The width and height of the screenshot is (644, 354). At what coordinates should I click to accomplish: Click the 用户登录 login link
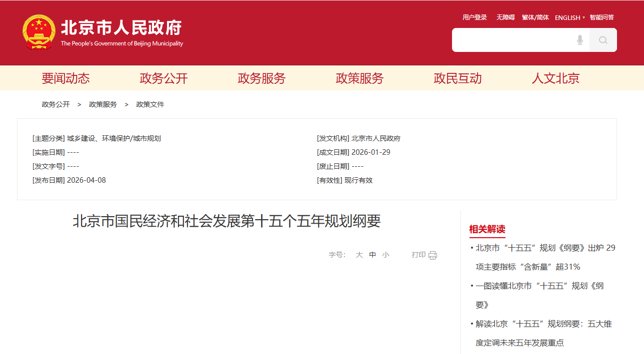pyautogui.click(x=474, y=17)
